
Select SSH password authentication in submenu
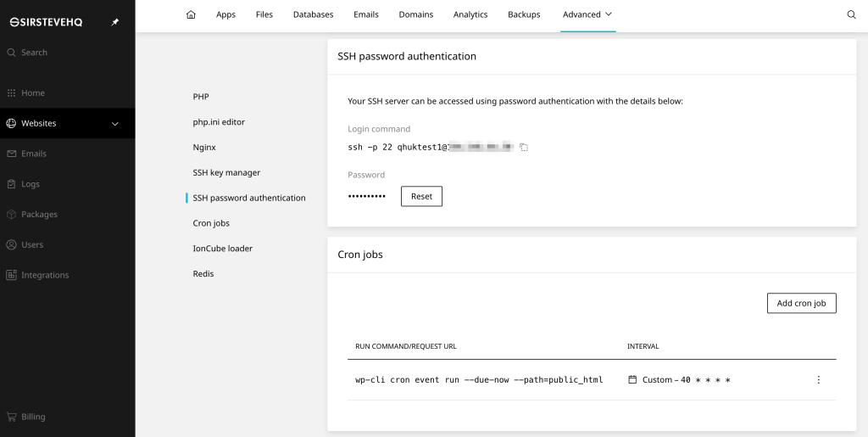click(249, 198)
